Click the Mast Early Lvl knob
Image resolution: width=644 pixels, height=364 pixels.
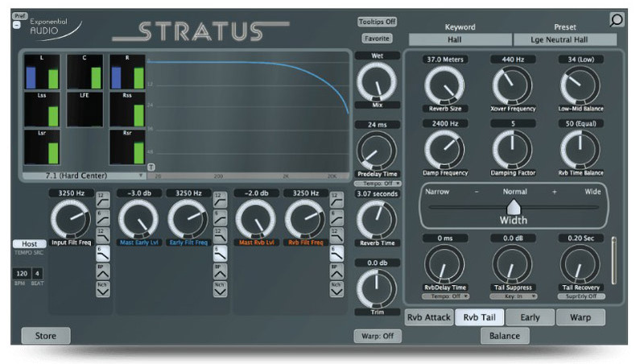(x=138, y=219)
